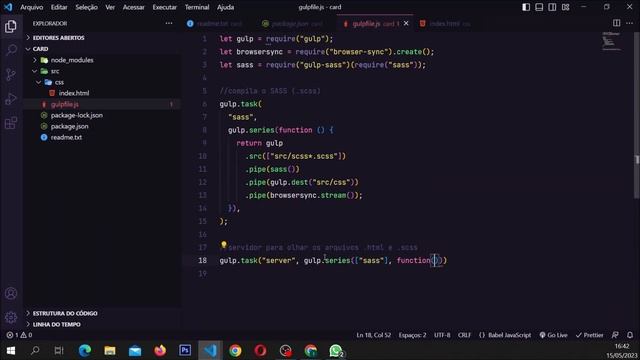Viewport: 640px width, 360px height.
Task: Change indentation Espaços: 2
Action: (x=412, y=335)
